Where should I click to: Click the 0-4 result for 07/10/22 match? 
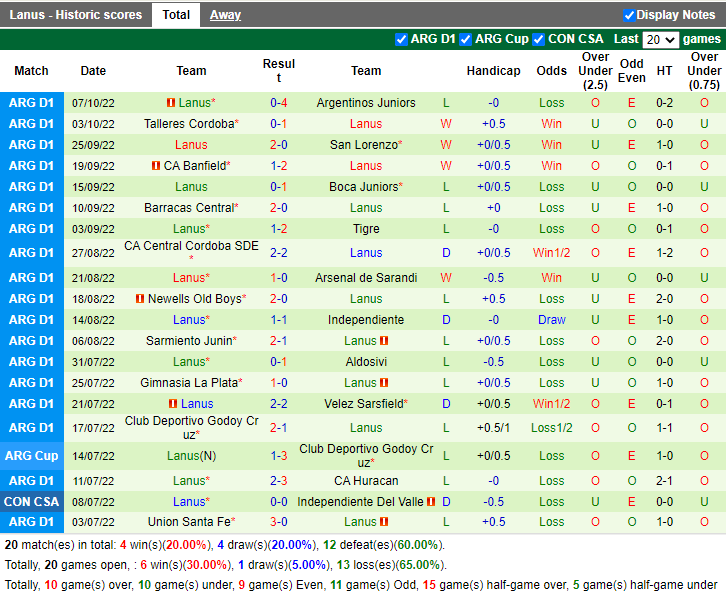(x=279, y=103)
